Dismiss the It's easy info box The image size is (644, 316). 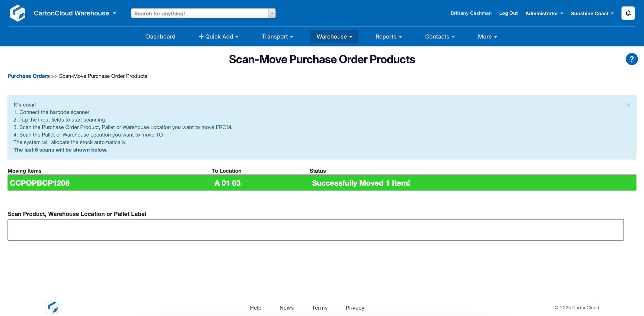tap(628, 105)
